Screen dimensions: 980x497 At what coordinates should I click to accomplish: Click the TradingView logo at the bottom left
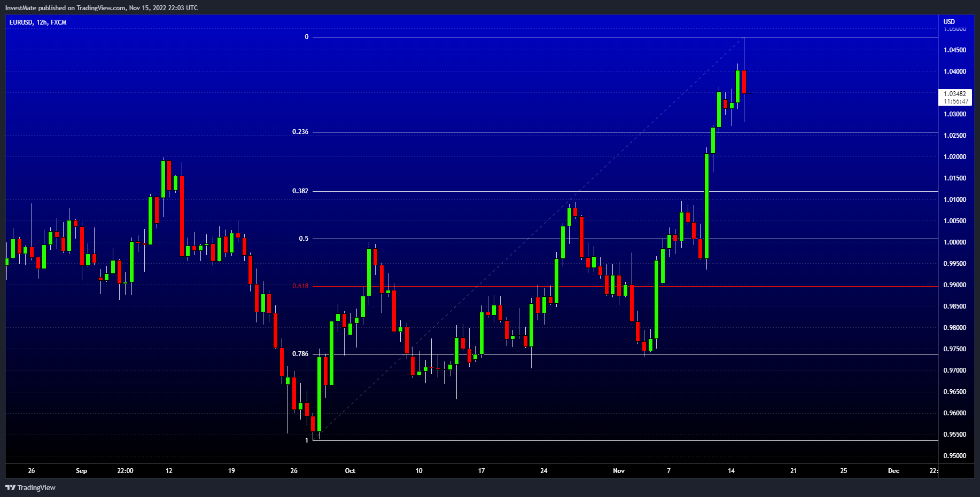pos(30,487)
